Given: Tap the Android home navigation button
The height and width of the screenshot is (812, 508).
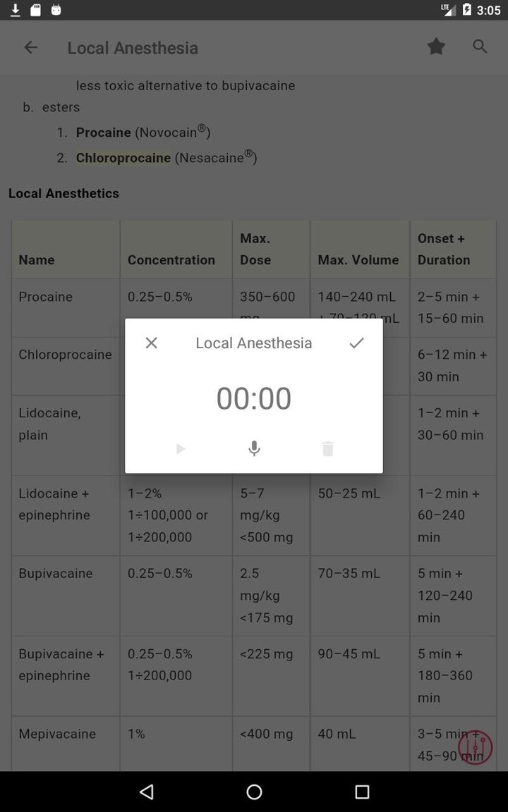Looking at the screenshot, I should 254,792.
